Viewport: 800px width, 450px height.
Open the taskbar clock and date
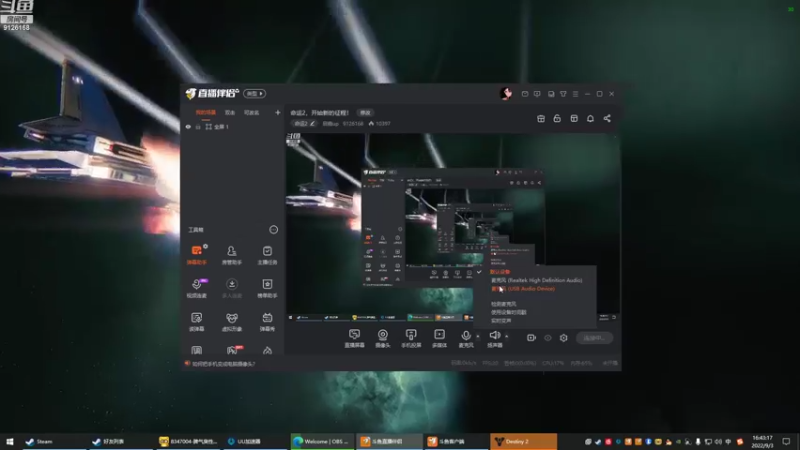click(763, 441)
